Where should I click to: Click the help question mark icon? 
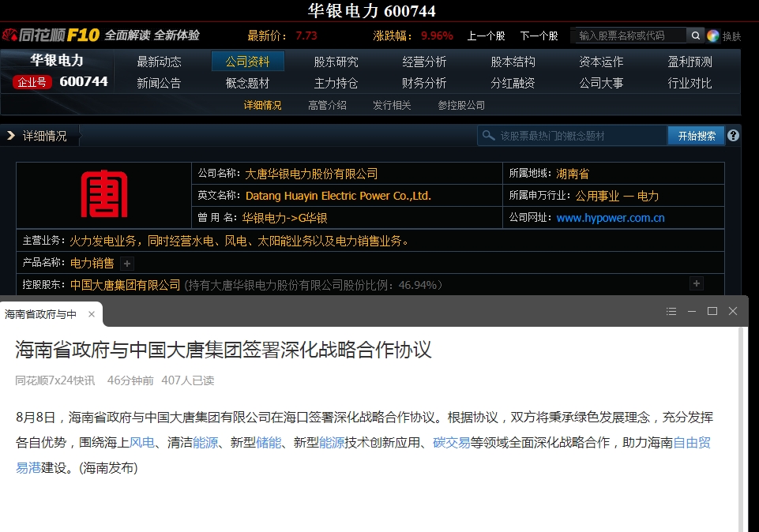tap(733, 136)
